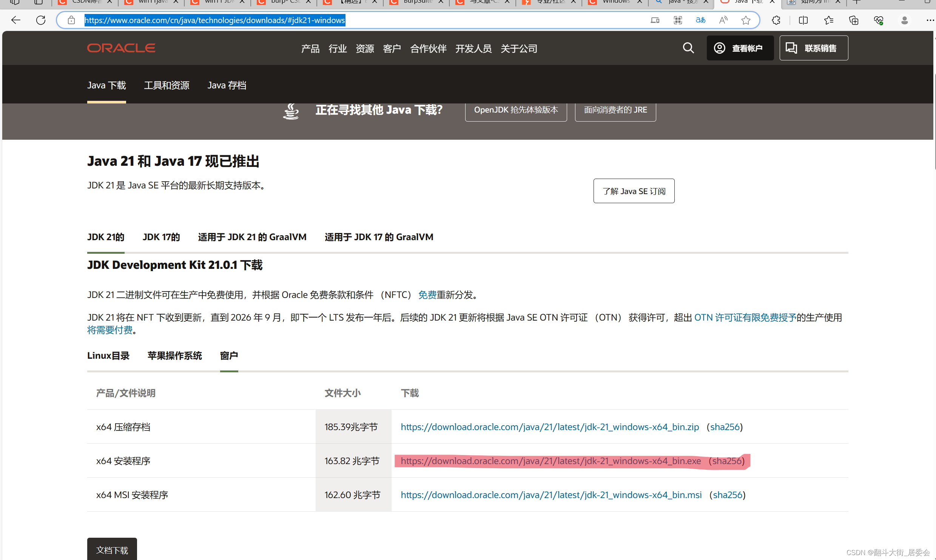The width and height of the screenshot is (936, 560).
Task: Open the browser extensions icon
Action: [776, 20]
